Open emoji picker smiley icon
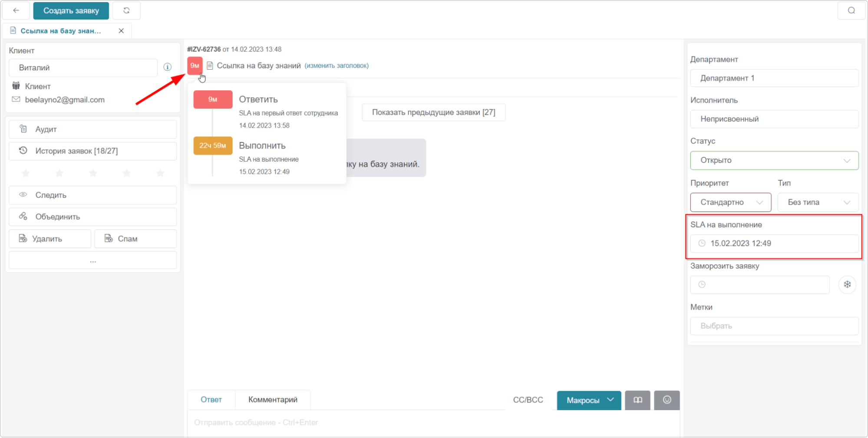 coord(667,400)
